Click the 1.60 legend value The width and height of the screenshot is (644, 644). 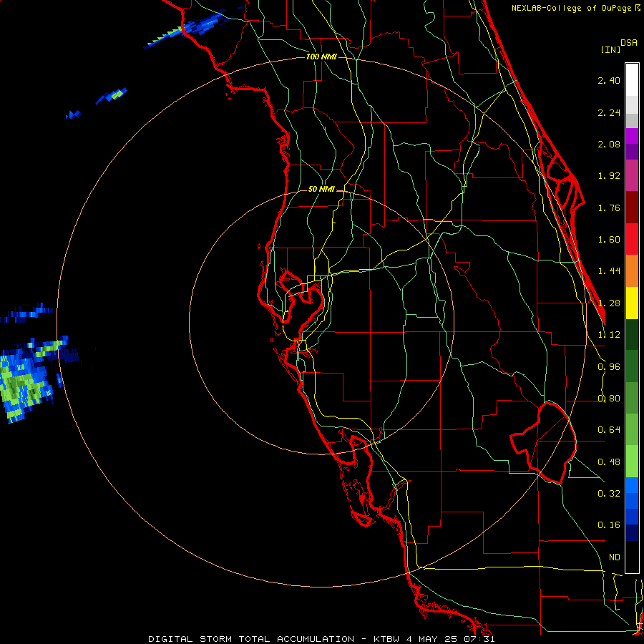pyautogui.click(x=609, y=240)
